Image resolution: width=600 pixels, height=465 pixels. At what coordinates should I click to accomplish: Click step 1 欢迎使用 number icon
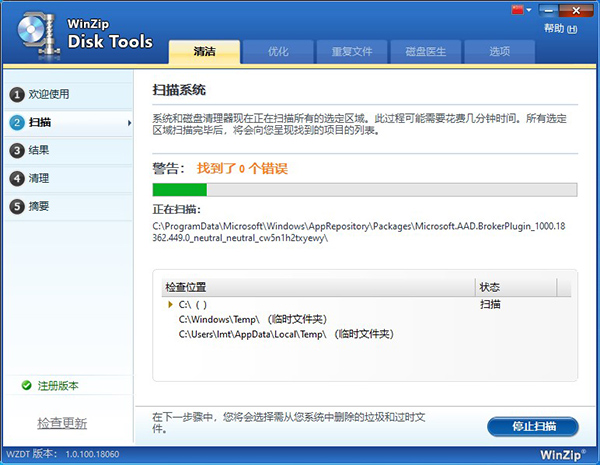pyautogui.click(x=16, y=94)
